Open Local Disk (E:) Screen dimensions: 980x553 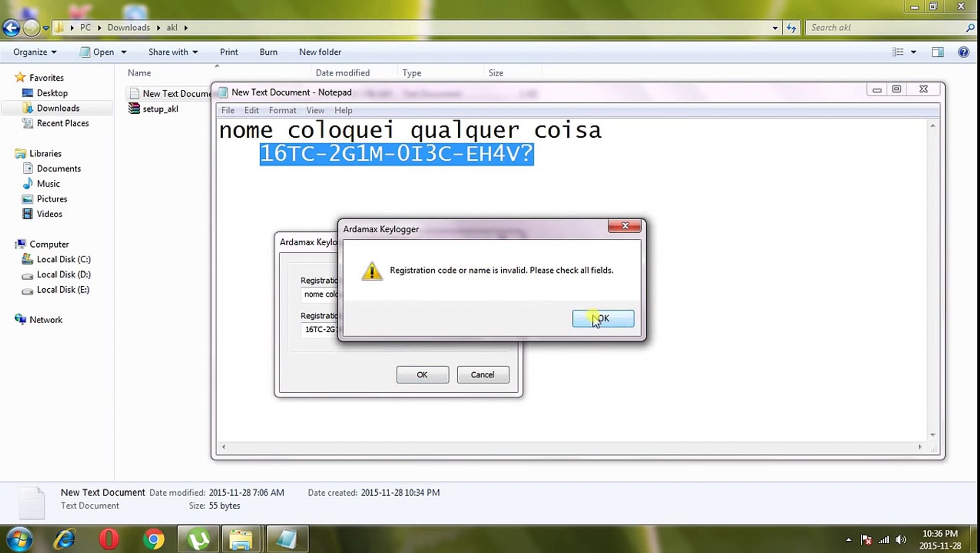click(56, 290)
